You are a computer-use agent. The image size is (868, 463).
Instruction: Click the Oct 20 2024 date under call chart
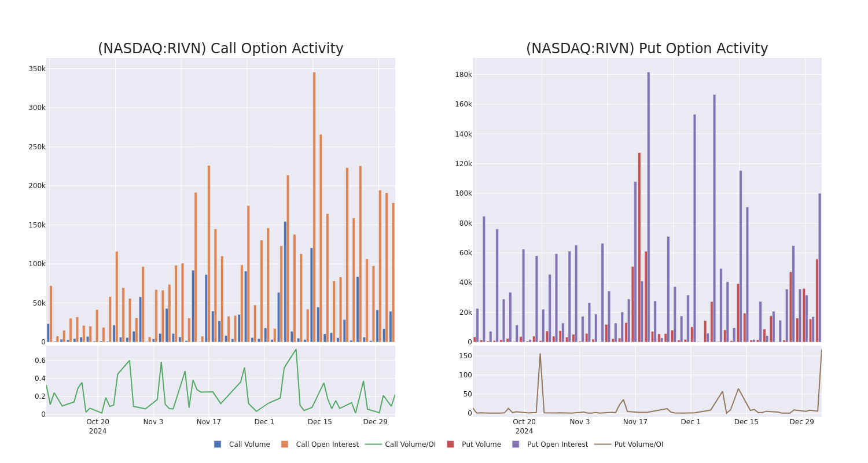pyautogui.click(x=98, y=427)
